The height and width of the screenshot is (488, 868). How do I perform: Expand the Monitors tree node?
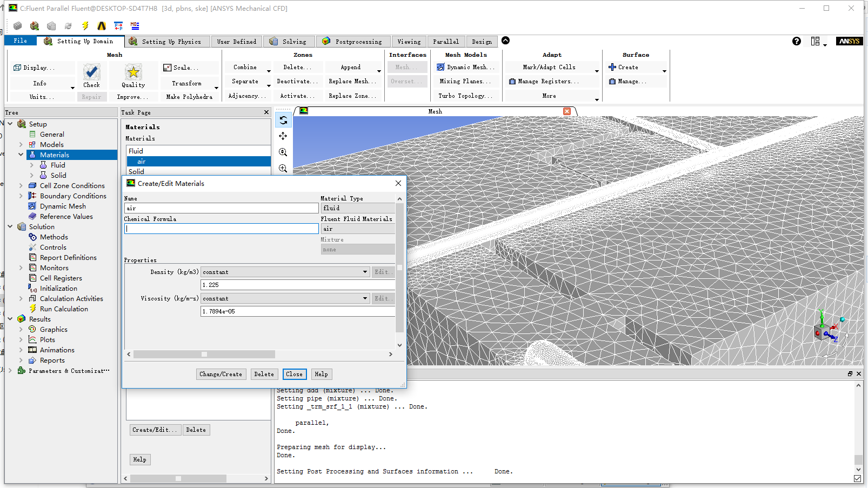point(21,268)
